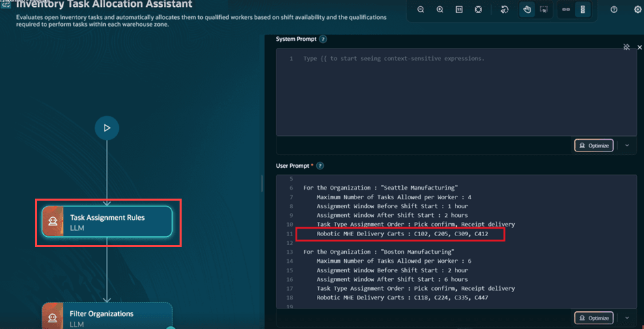Optimize the System Prompt
The height and width of the screenshot is (329, 644).
pyautogui.click(x=594, y=145)
